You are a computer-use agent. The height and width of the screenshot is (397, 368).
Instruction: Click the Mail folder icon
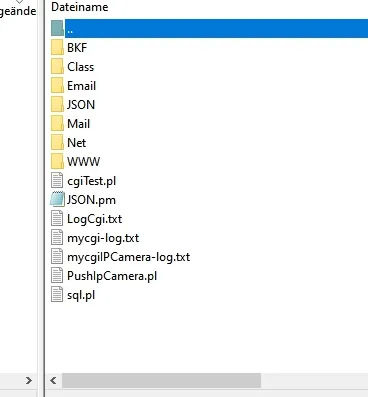click(x=57, y=123)
